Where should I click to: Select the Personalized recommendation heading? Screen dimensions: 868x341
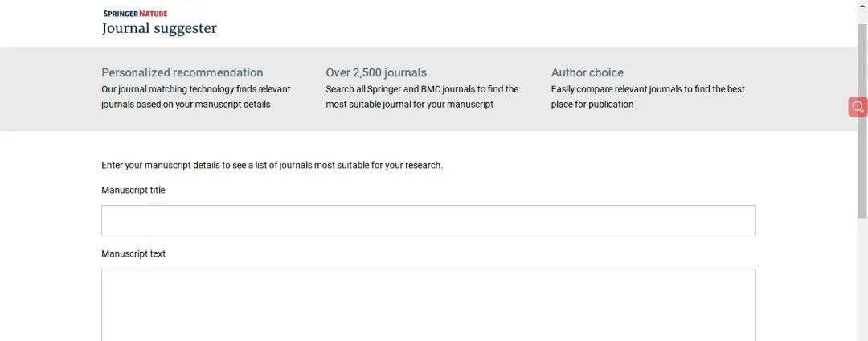pyautogui.click(x=182, y=72)
